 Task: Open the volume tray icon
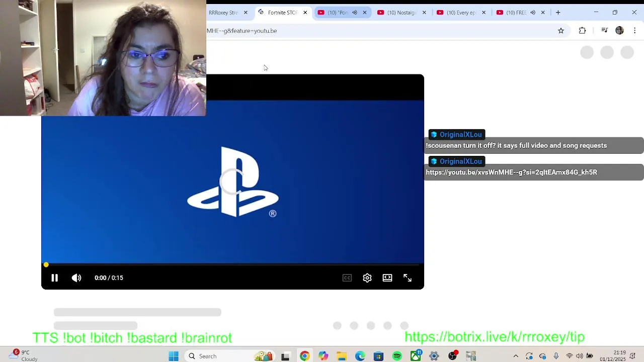pos(580,356)
